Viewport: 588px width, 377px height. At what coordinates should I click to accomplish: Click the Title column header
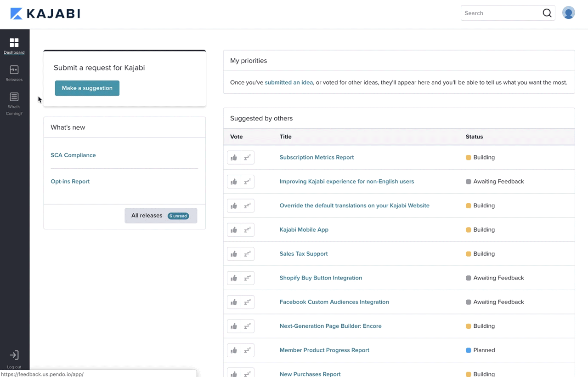pos(285,137)
